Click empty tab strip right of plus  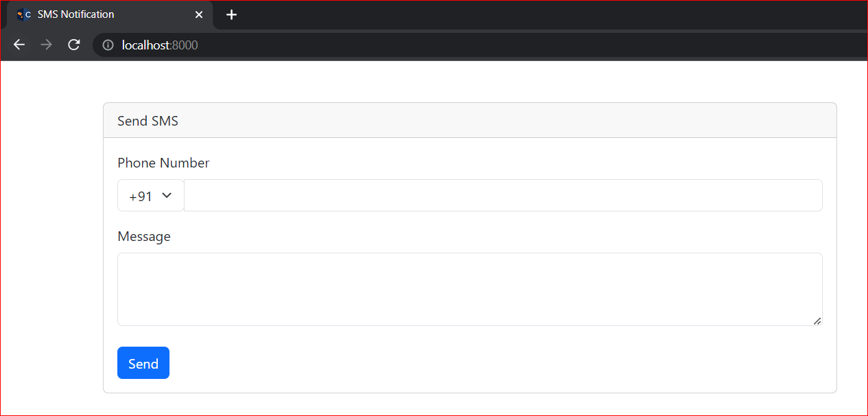(549, 14)
